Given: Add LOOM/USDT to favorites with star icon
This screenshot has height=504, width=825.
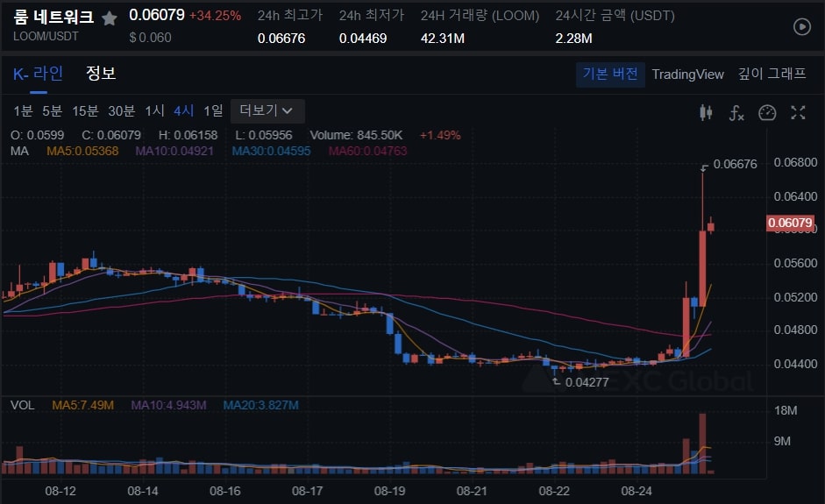Looking at the screenshot, I should coord(109,19).
